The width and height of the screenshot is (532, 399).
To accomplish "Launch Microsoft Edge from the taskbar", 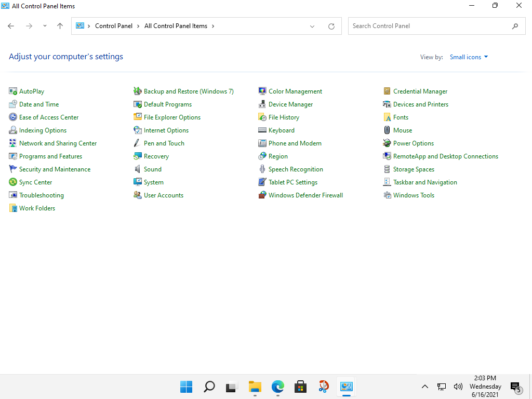I will click(278, 387).
